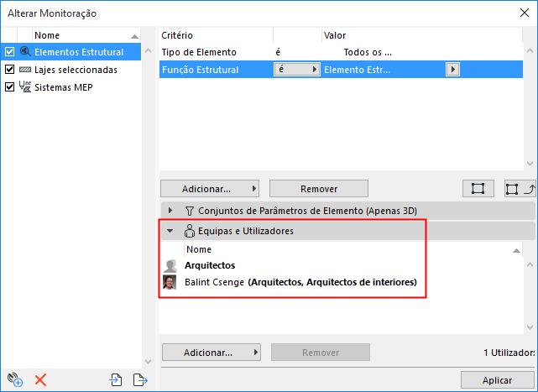Collapse the Equipas e Utilizadores panel
Screen dimensions: 538x392
170,231
